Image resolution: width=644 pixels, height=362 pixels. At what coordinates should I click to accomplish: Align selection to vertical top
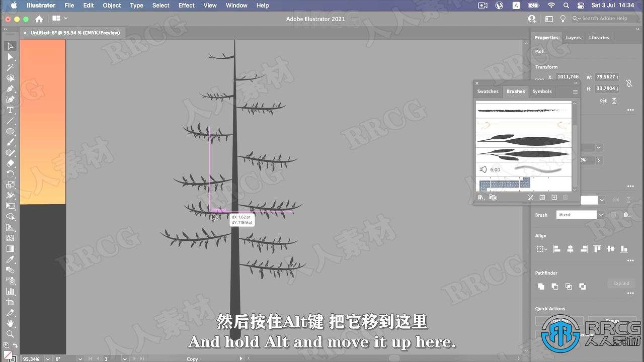pyautogui.click(x=597, y=249)
